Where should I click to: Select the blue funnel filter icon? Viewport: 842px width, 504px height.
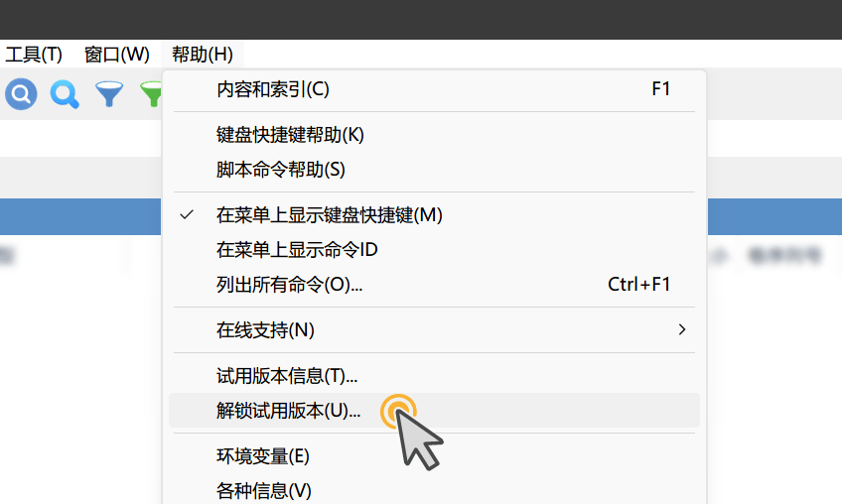click(109, 94)
